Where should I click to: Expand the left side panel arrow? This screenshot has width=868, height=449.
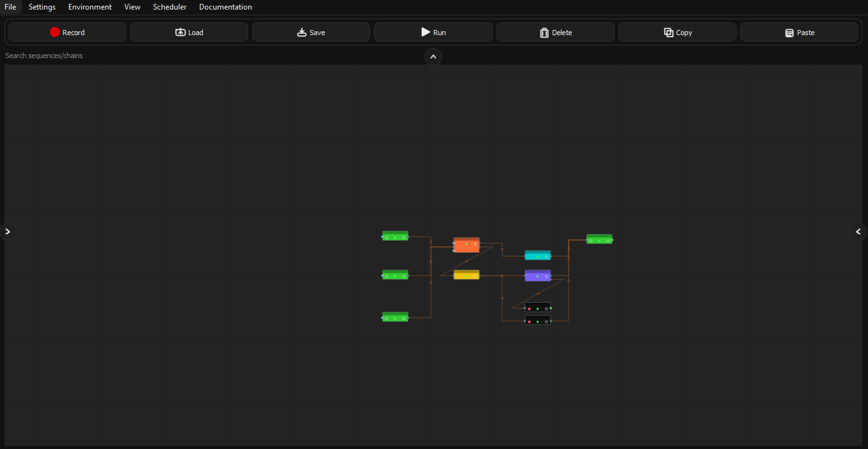[8, 231]
